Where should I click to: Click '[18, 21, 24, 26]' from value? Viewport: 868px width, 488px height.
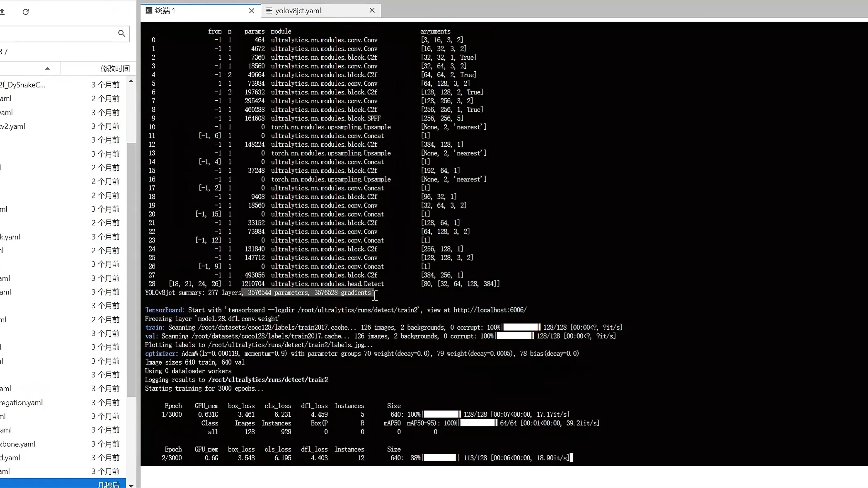[x=195, y=284]
